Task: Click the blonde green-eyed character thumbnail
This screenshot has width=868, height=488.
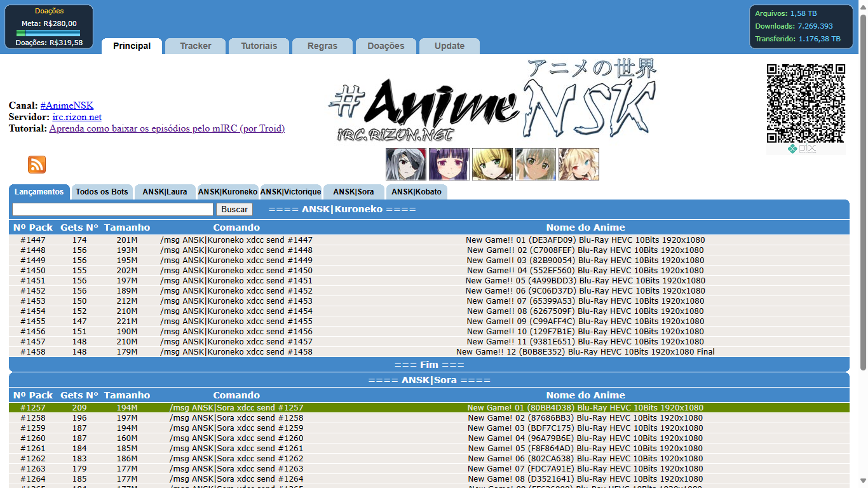Action: (x=492, y=164)
